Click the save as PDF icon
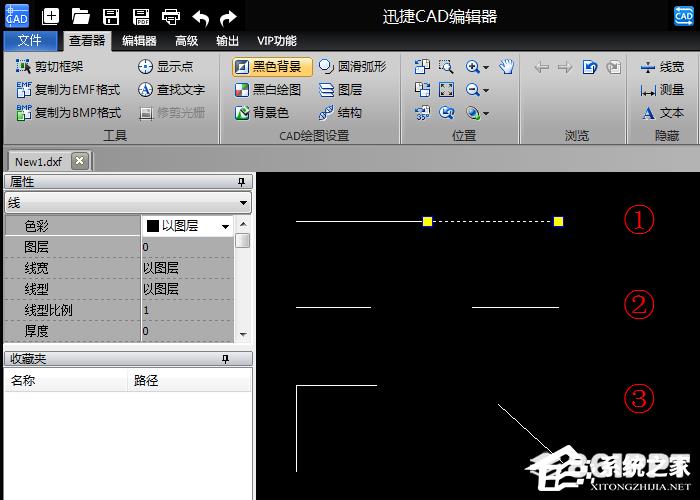Image resolution: width=700 pixels, height=500 pixels. [141, 17]
